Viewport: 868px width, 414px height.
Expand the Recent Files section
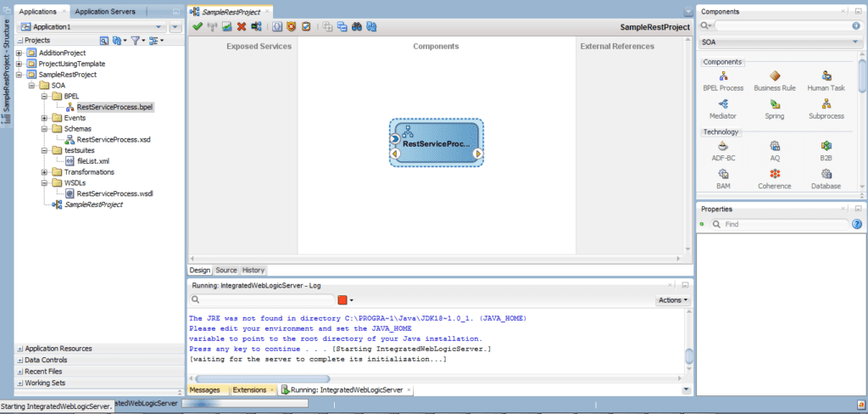[20, 372]
